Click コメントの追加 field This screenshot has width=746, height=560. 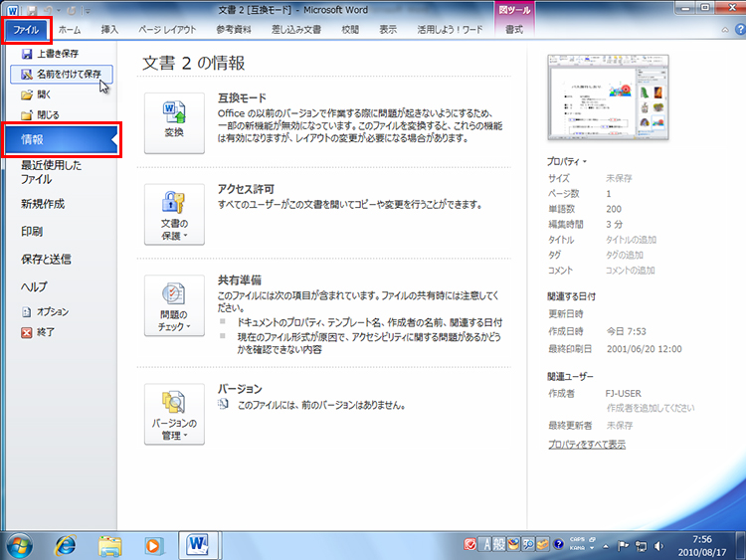click(630, 271)
